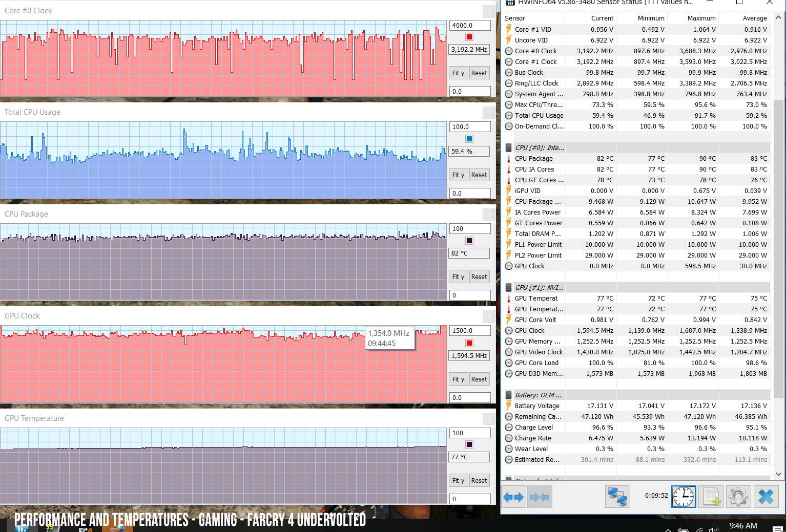Close sensors with the blue X icon
This screenshot has width=786, height=532.
(766, 497)
